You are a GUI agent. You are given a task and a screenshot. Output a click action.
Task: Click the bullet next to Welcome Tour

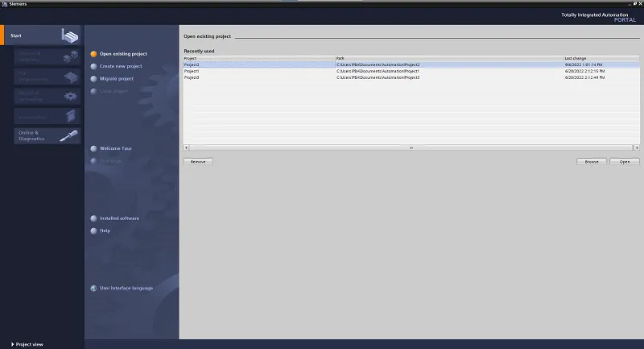93,148
